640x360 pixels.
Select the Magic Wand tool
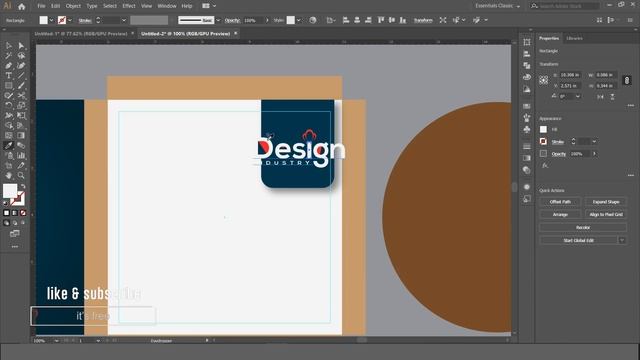tap(9, 56)
